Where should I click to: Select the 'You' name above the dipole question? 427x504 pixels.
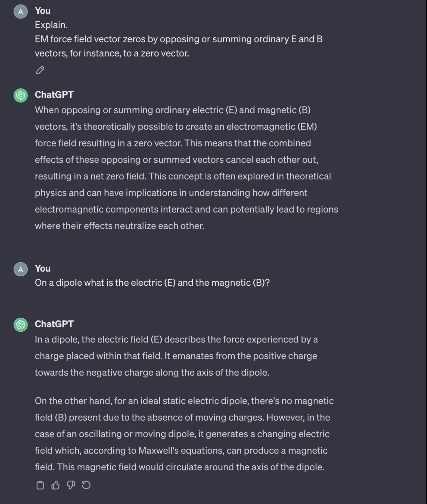43,268
